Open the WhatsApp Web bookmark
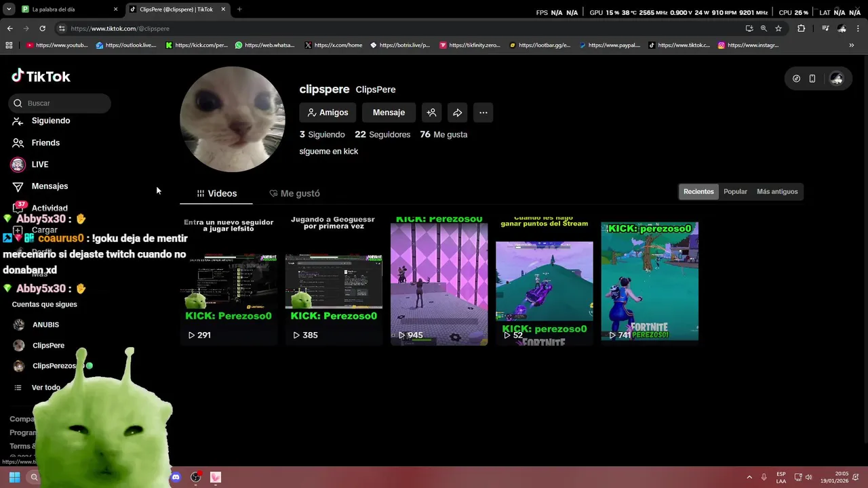The height and width of the screenshot is (488, 868). click(x=264, y=45)
